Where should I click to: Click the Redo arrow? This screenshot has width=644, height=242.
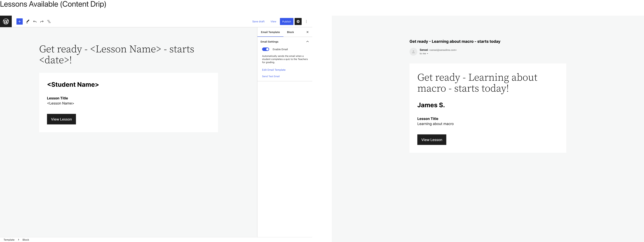point(42,21)
